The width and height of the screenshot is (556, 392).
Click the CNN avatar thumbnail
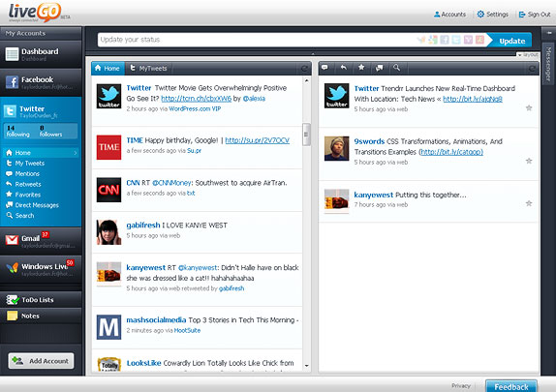click(108, 190)
